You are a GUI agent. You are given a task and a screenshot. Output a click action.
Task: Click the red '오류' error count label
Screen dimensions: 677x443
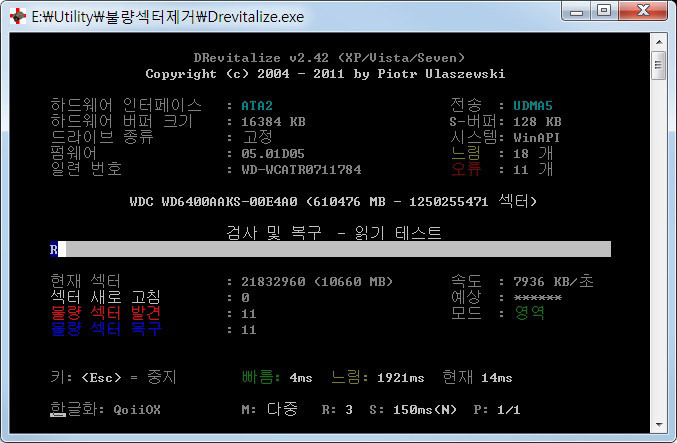click(466, 169)
